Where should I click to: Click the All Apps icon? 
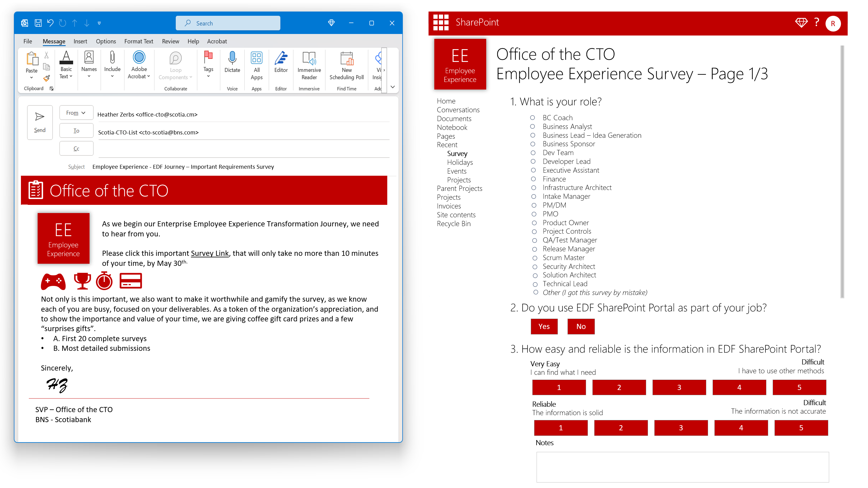click(x=256, y=58)
